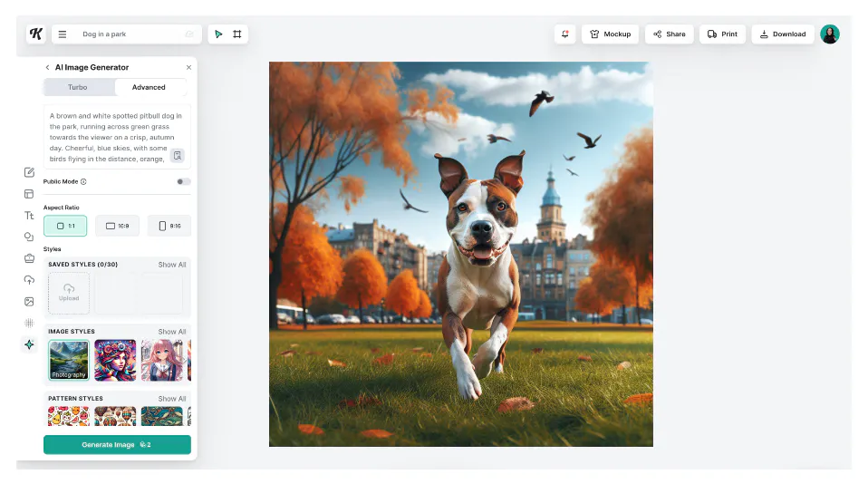This screenshot has width=868, height=484.
Task: Show all saved styles
Action: tap(172, 265)
